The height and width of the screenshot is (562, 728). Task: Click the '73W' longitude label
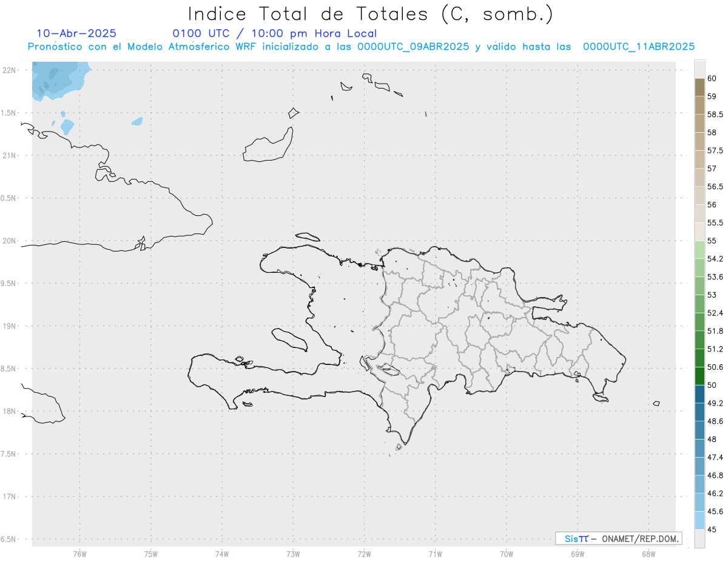point(293,554)
